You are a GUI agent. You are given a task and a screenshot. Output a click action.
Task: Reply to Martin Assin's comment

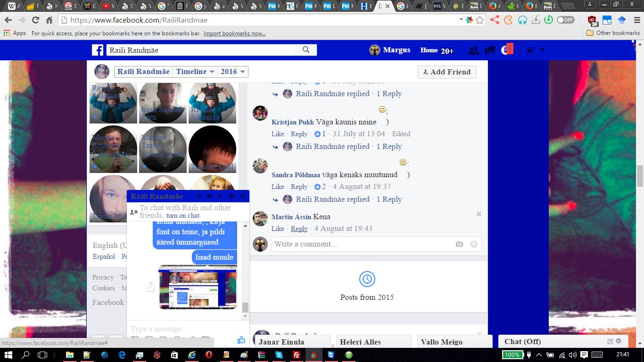tap(299, 229)
